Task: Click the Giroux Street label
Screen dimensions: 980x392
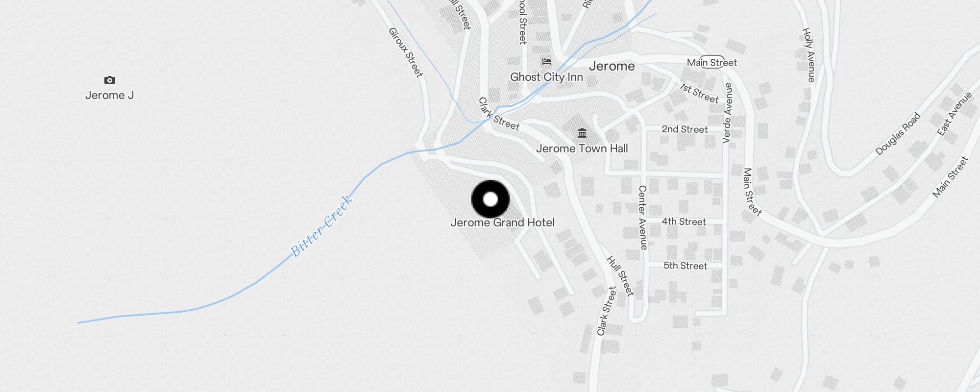Action: (406, 52)
